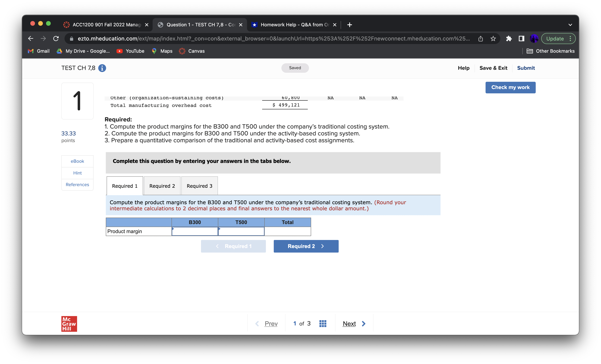Enter a value in the B300 product margin field
The width and height of the screenshot is (601, 364).
coord(194,231)
